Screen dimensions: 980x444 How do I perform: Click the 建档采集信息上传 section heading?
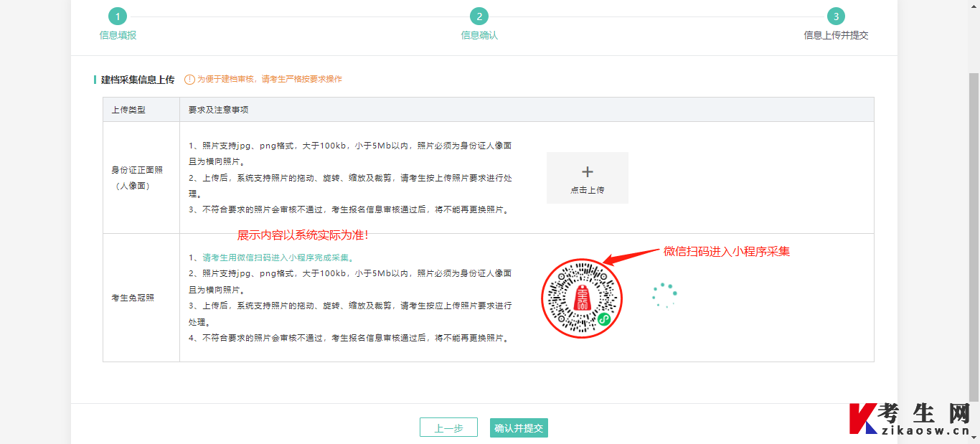[138, 80]
